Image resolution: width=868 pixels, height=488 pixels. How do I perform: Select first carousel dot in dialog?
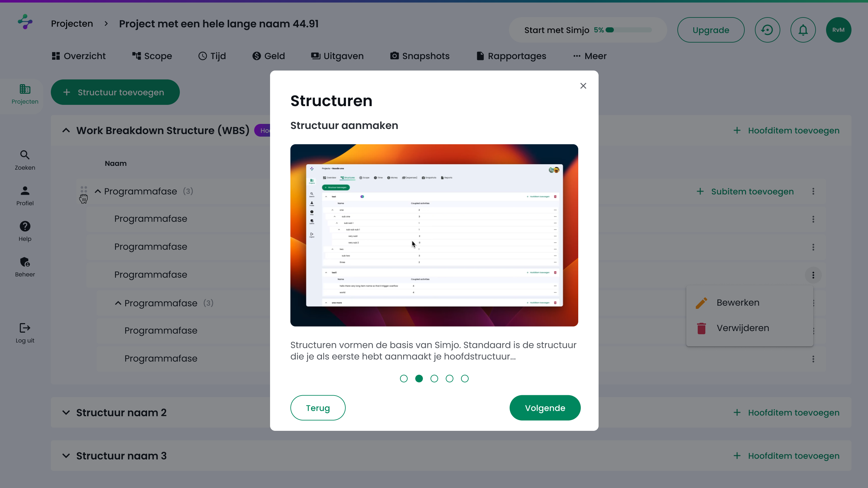coord(403,378)
